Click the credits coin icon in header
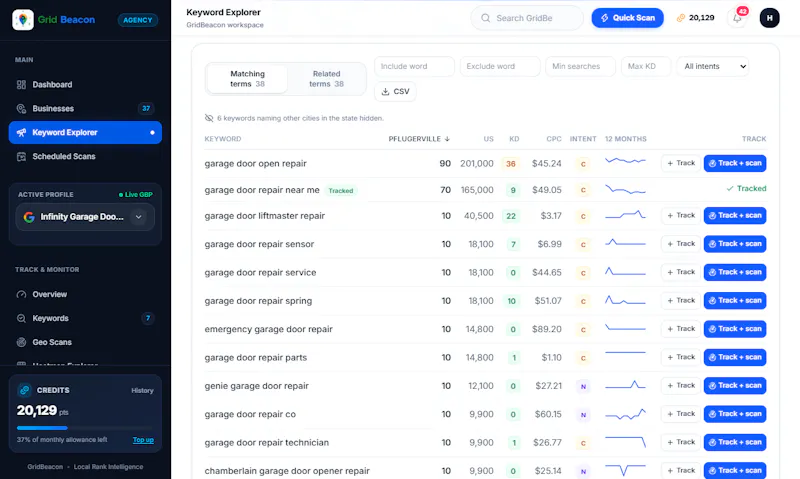 [x=681, y=18]
